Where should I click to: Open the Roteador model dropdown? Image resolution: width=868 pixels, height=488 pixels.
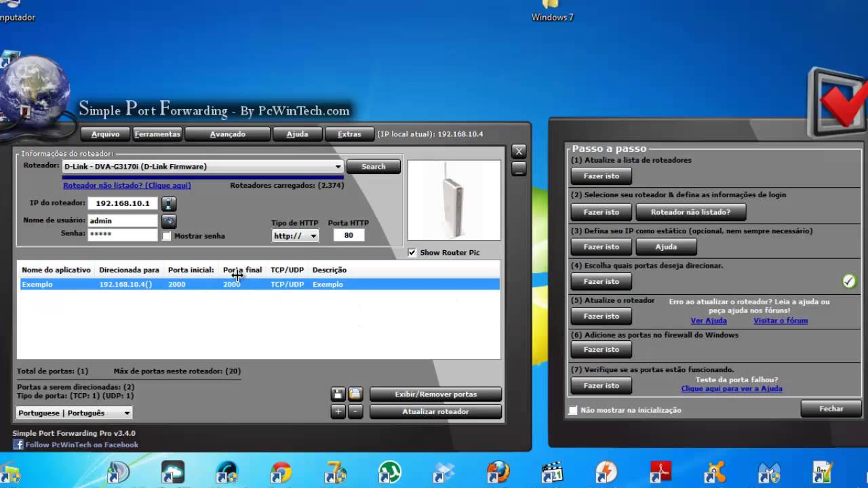point(203,166)
